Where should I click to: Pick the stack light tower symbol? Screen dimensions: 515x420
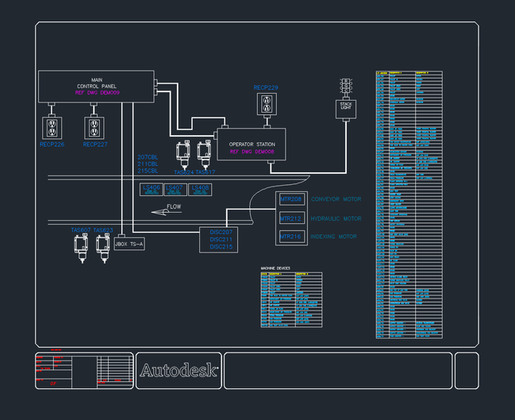[x=346, y=87]
